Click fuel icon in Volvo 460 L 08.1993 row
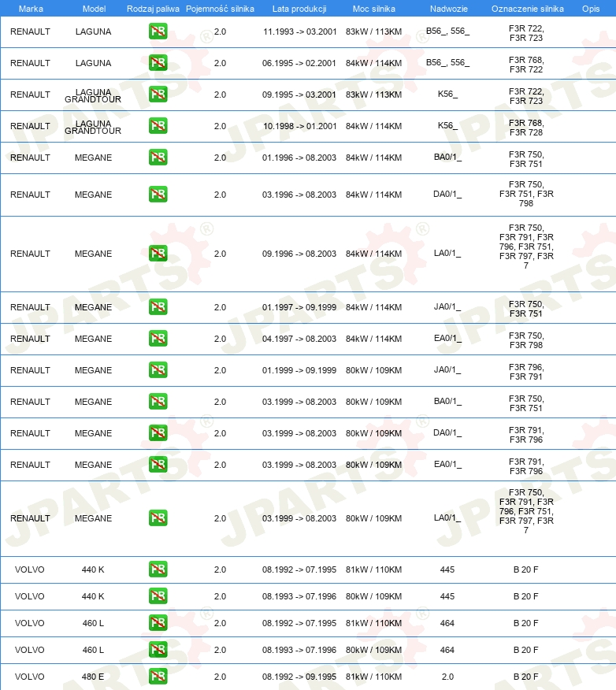The image size is (616, 690). (158, 650)
